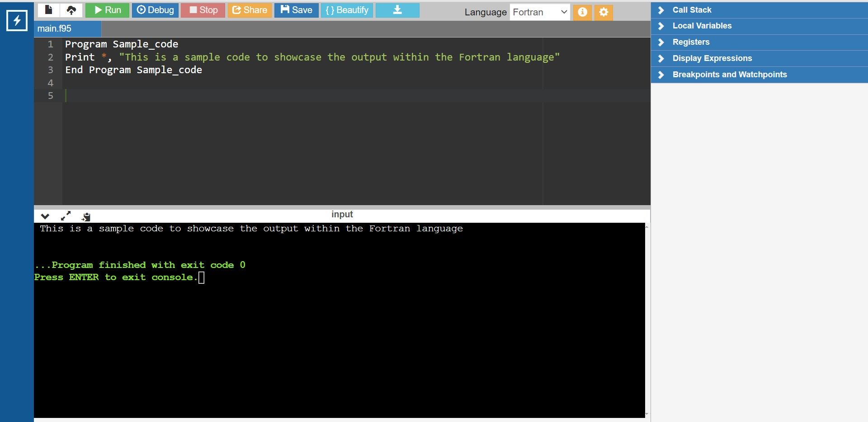Viewport: 868px width, 422px height.
Task: Maximize the console panel
Action: (x=66, y=216)
